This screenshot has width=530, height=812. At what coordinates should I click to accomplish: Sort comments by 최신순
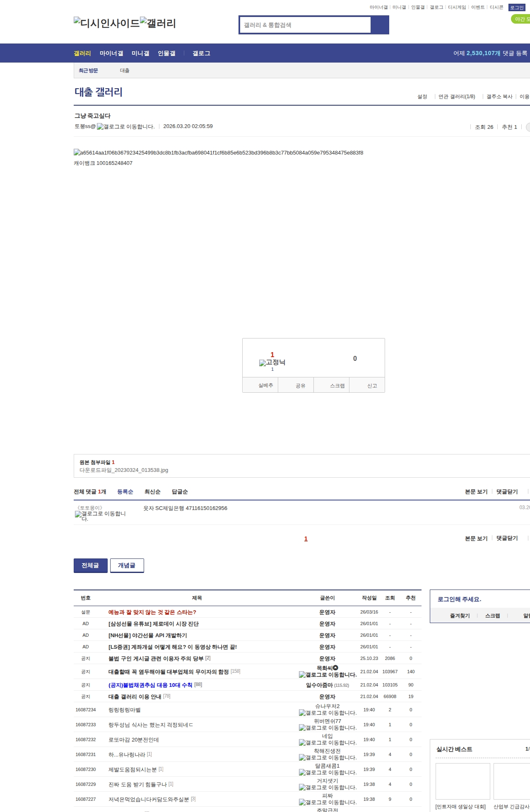pyautogui.click(x=152, y=492)
